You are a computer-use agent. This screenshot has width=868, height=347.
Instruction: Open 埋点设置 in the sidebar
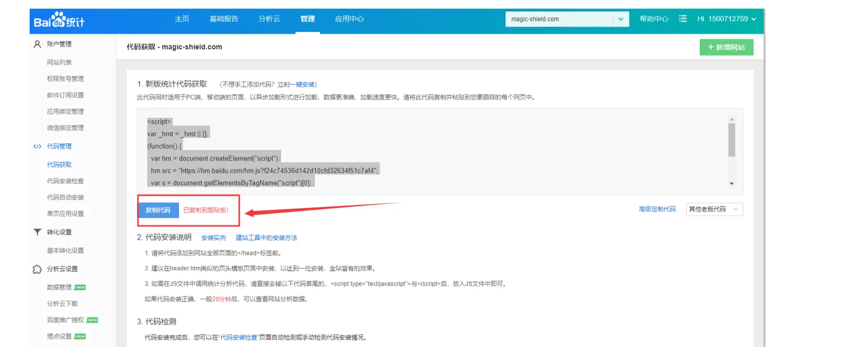coord(59,336)
